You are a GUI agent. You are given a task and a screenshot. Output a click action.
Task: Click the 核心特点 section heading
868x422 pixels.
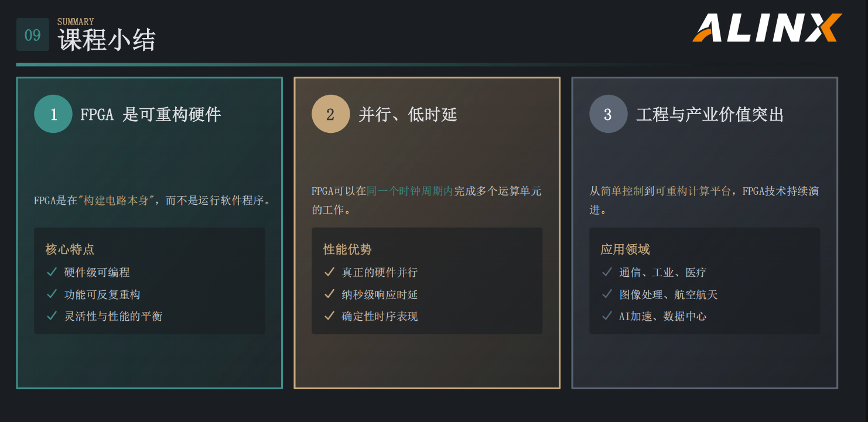[70, 249]
